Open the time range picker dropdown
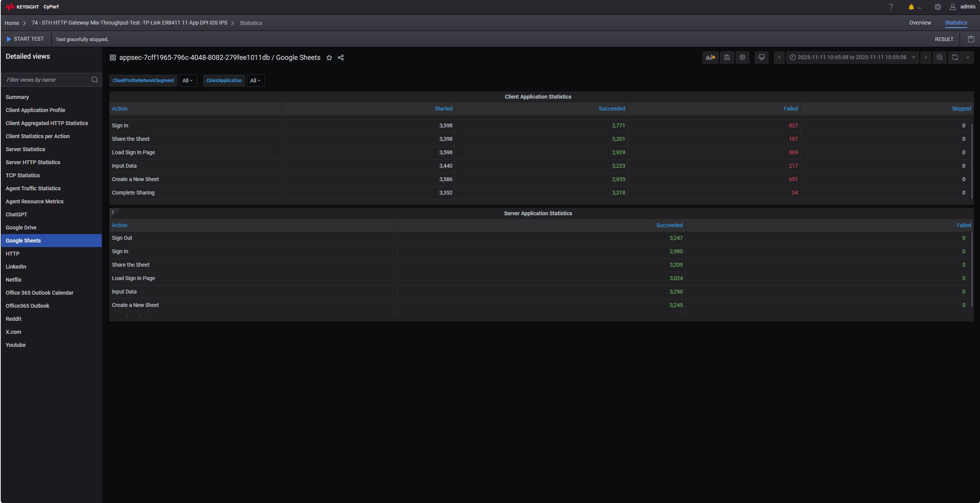 pyautogui.click(x=852, y=58)
